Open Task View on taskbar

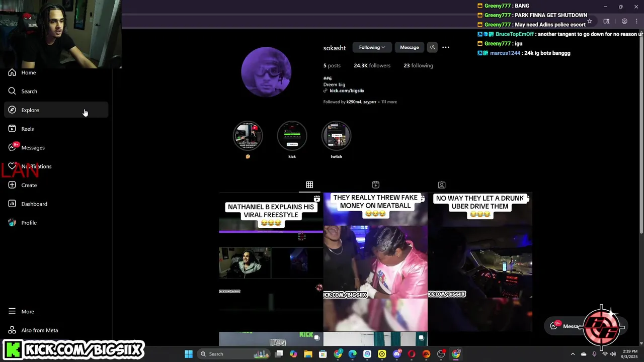pos(279,354)
